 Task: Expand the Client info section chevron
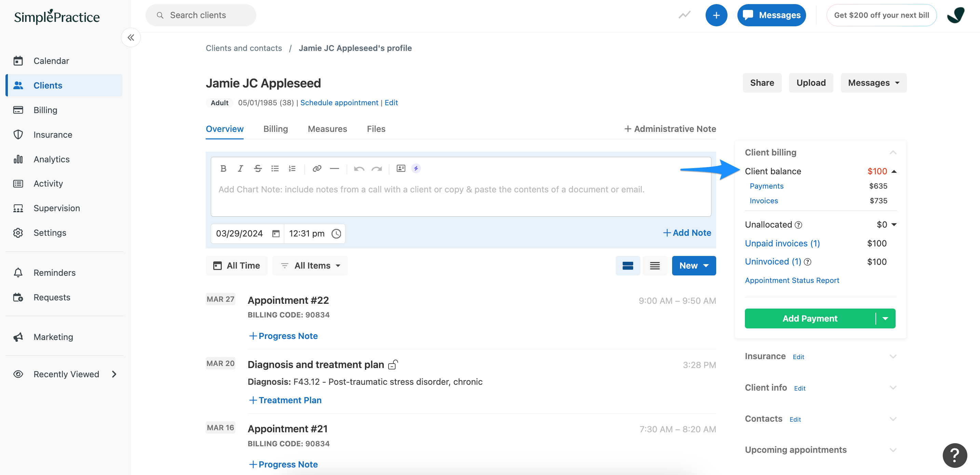click(893, 388)
